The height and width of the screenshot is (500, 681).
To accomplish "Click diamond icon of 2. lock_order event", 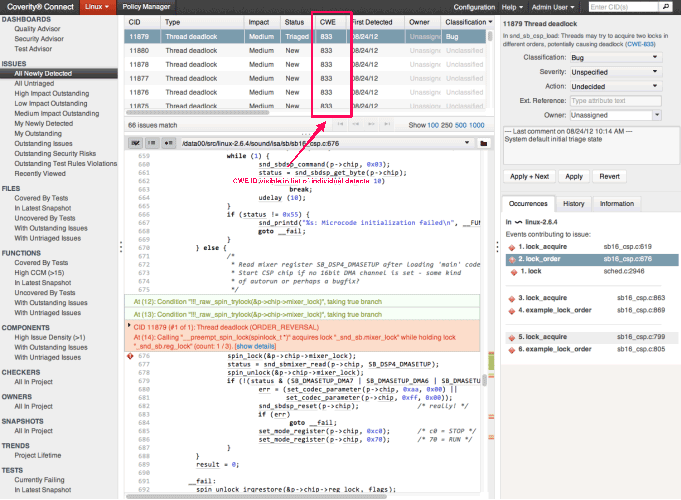I will pos(512,259).
